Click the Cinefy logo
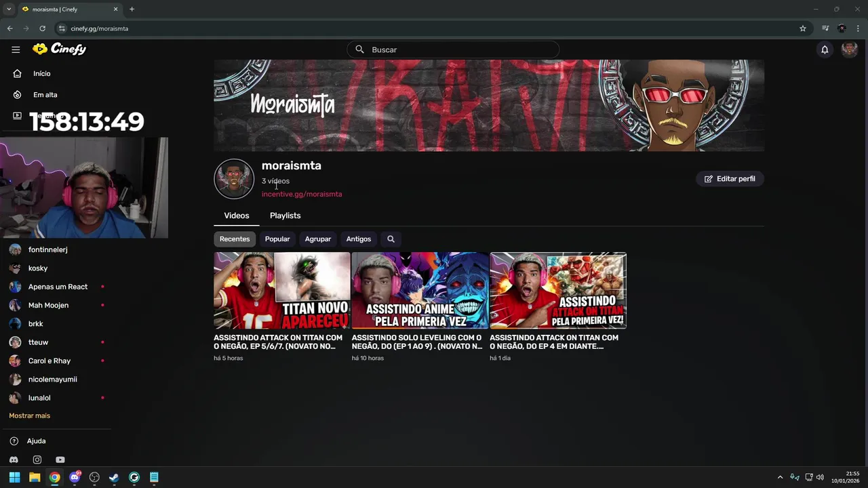Screen dimensions: 868x488 (x=60, y=49)
